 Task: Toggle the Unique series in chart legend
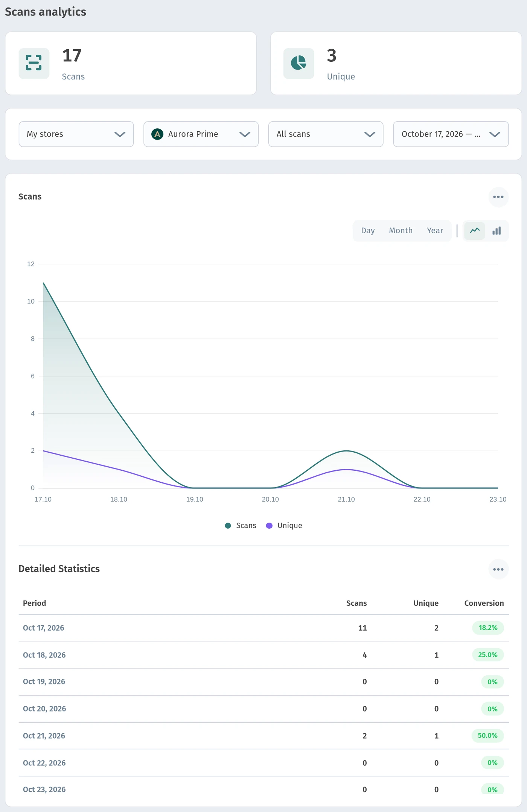coord(284,525)
